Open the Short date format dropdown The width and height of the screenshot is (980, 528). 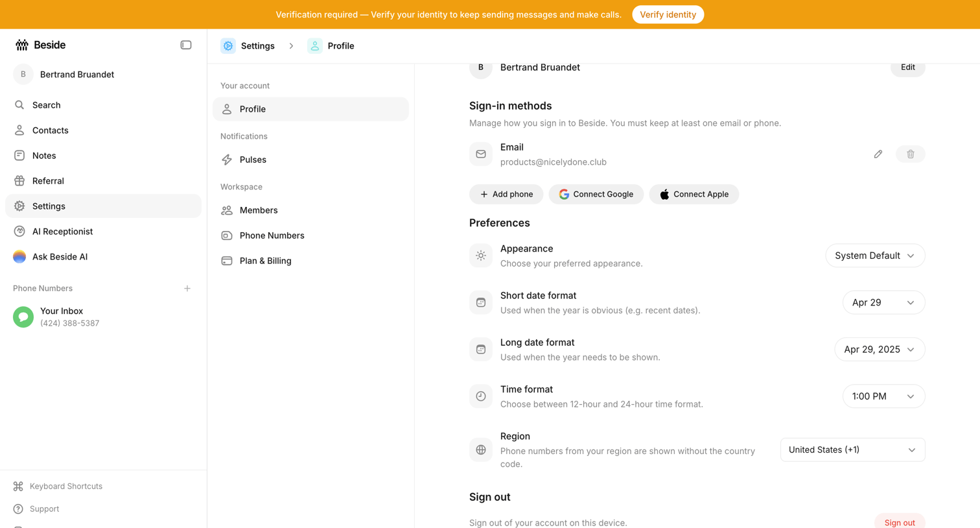click(x=883, y=302)
